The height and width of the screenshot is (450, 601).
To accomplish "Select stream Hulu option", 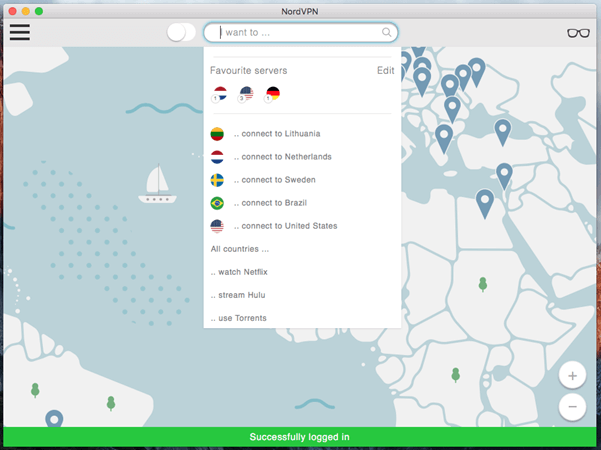I will (238, 295).
